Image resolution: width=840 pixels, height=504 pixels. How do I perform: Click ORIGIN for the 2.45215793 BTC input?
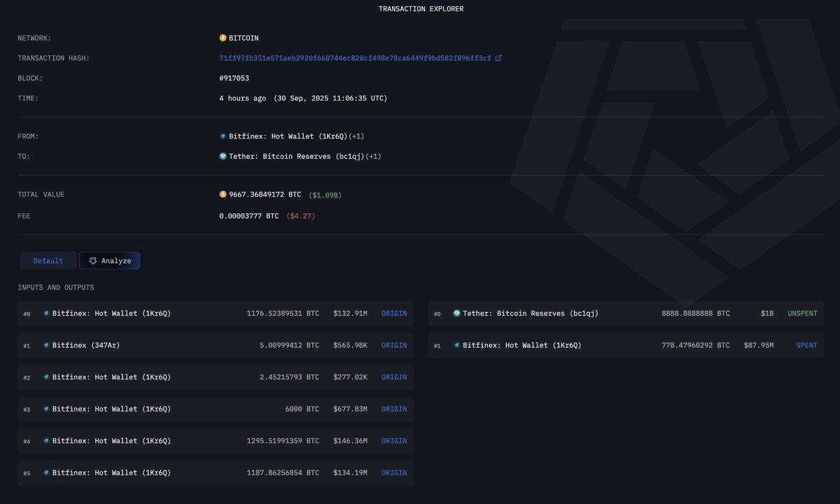click(394, 377)
